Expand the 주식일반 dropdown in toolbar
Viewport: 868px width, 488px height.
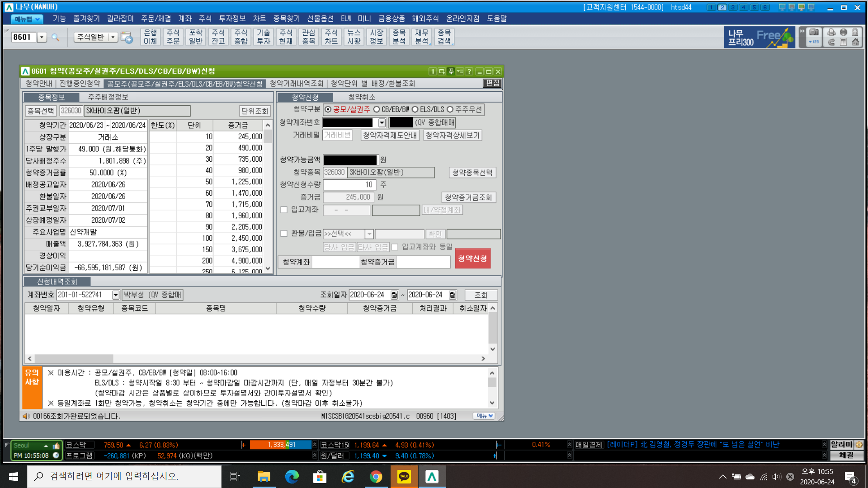[x=113, y=38]
